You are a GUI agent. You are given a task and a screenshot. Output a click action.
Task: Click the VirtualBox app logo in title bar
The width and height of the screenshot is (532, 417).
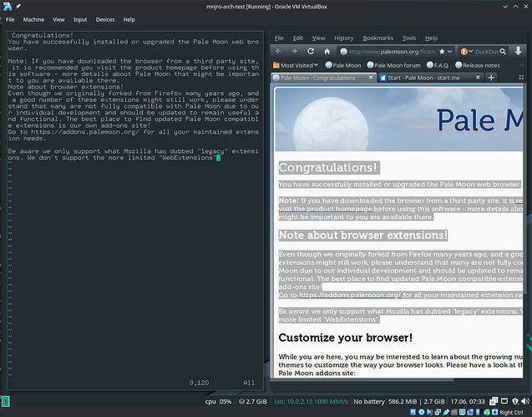[x=8, y=7]
